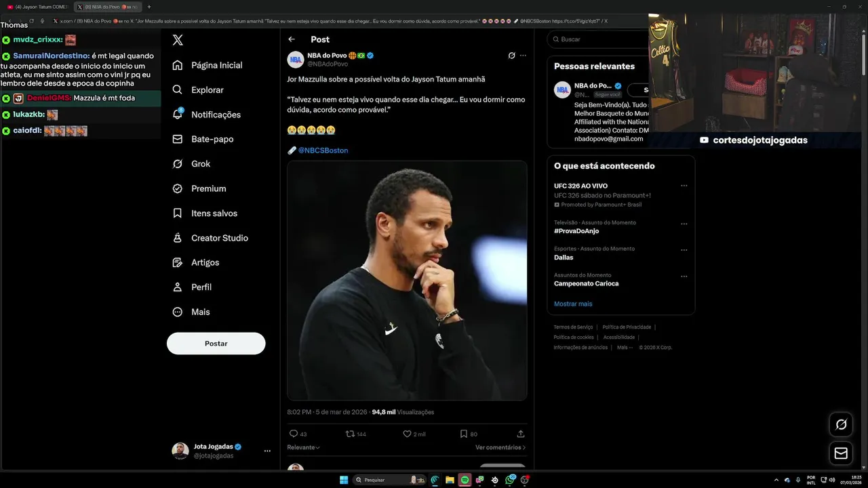Open the UFC 326 AO VIVO trend
868x488 pixels.
pyautogui.click(x=580, y=186)
